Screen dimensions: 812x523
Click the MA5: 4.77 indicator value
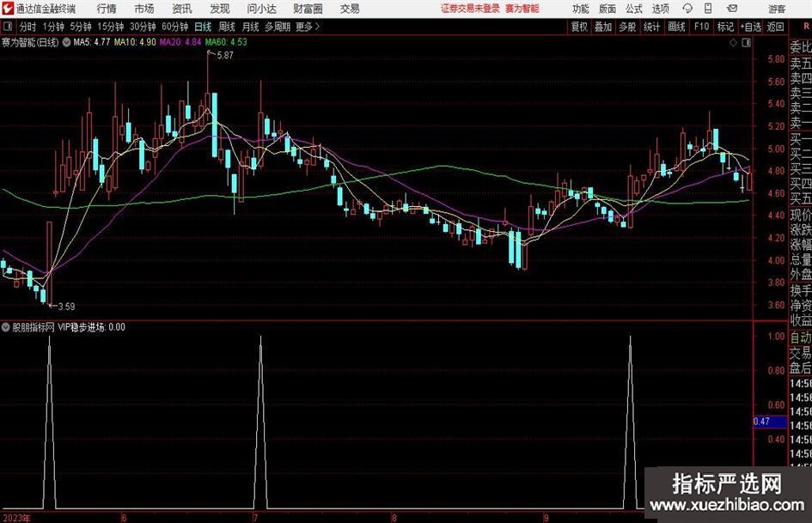coord(92,42)
